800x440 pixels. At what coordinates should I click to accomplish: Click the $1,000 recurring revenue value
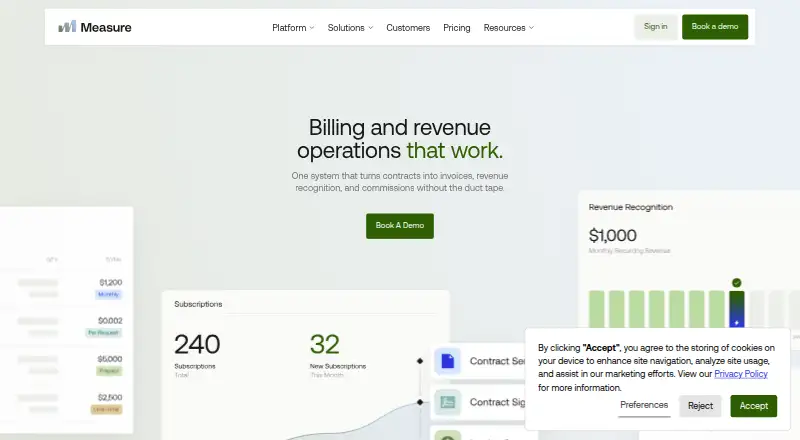click(x=612, y=235)
